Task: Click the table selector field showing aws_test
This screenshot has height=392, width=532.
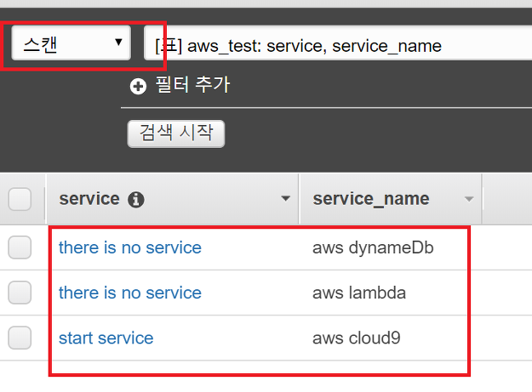Action: (338, 43)
